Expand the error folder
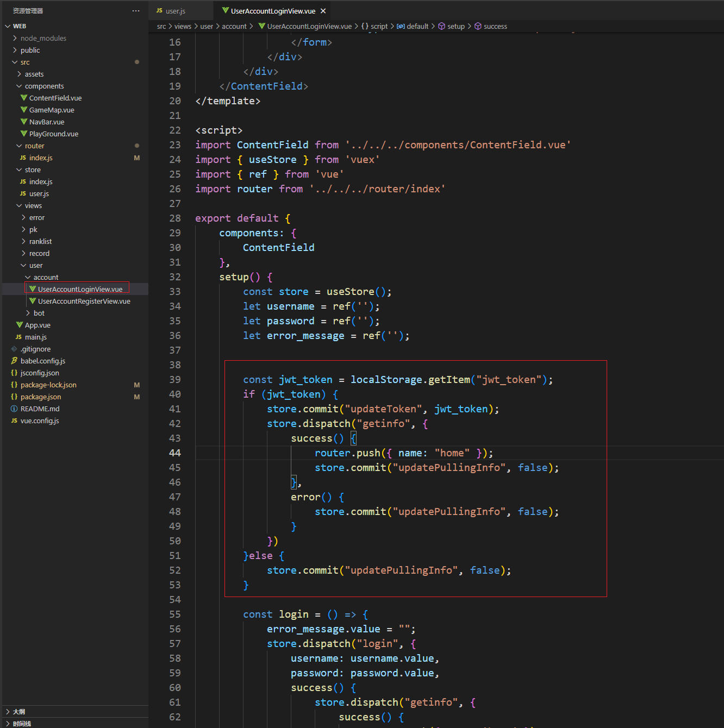The width and height of the screenshot is (724, 728). tap(74, 217)
